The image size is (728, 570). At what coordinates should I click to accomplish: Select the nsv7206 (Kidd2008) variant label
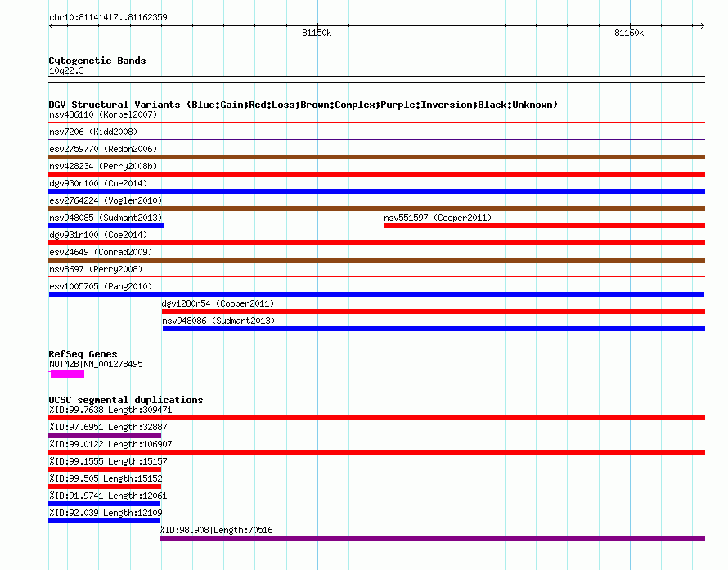93,132
